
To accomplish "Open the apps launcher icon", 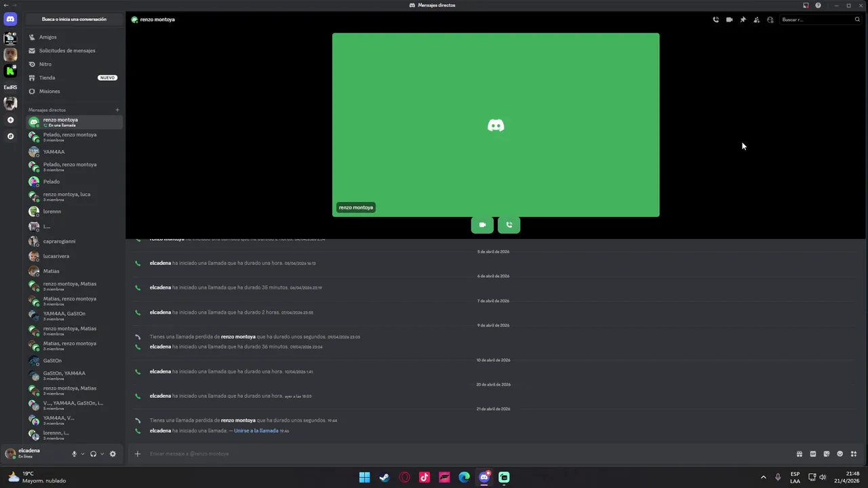I will click(854, 454).
